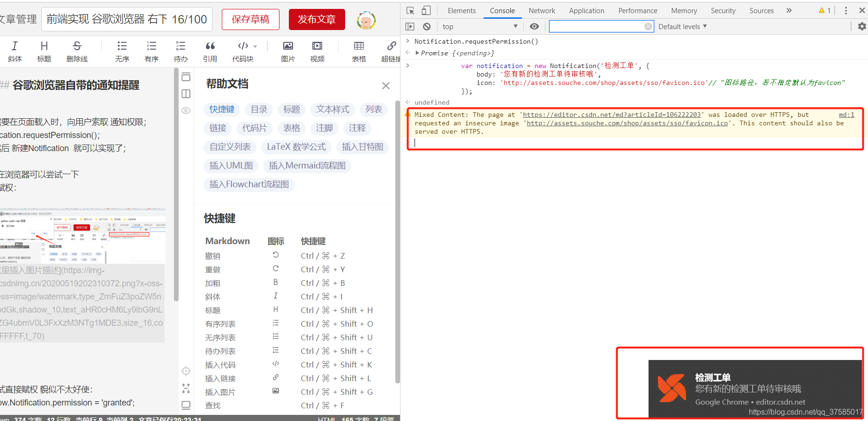Image resolution: width=868 pixels, height=421 pixels.
Task: Click the editor pane vertical scrollbar
Action: (176, 185)
